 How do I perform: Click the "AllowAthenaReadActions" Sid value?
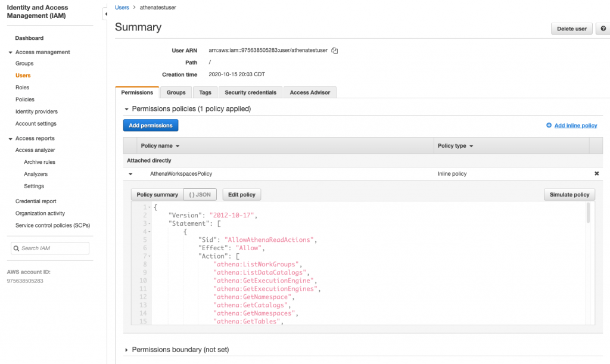click(x=269, y=240)
